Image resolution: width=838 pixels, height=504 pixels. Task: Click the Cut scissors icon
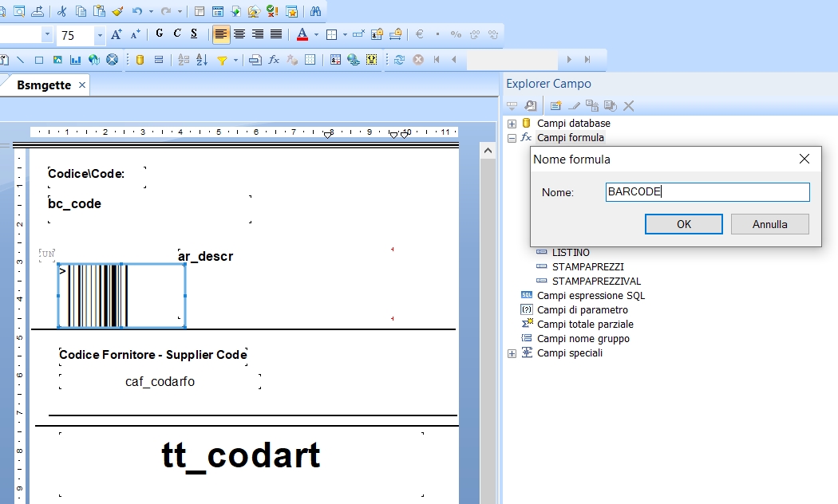[62, 11]
